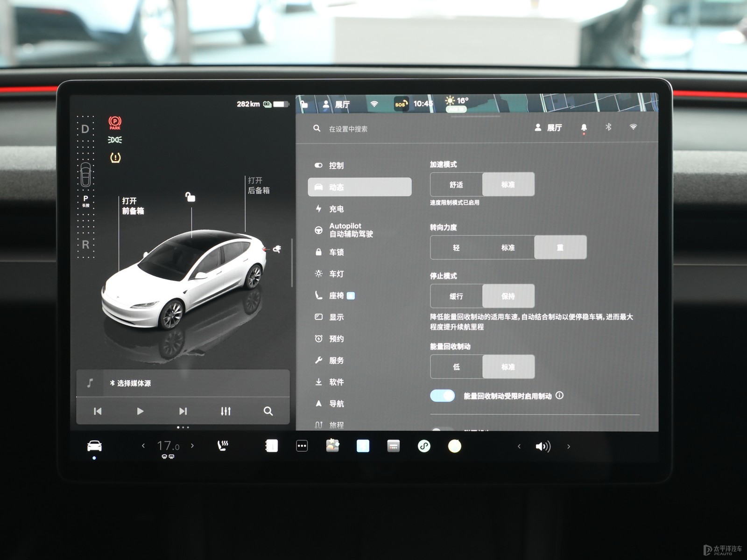Screen dimensions: 747x560
Task: Open the media search icon
Action: tap(268, 411)
